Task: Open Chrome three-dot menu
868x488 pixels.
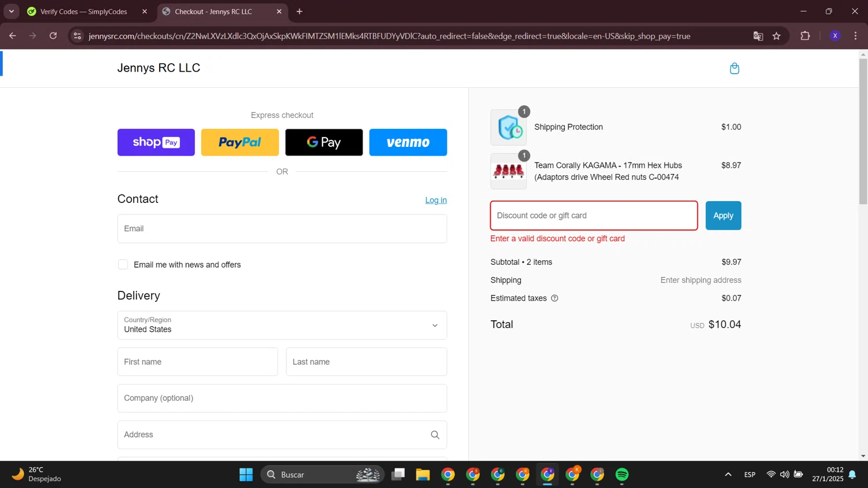Action: tap(855, 36)
